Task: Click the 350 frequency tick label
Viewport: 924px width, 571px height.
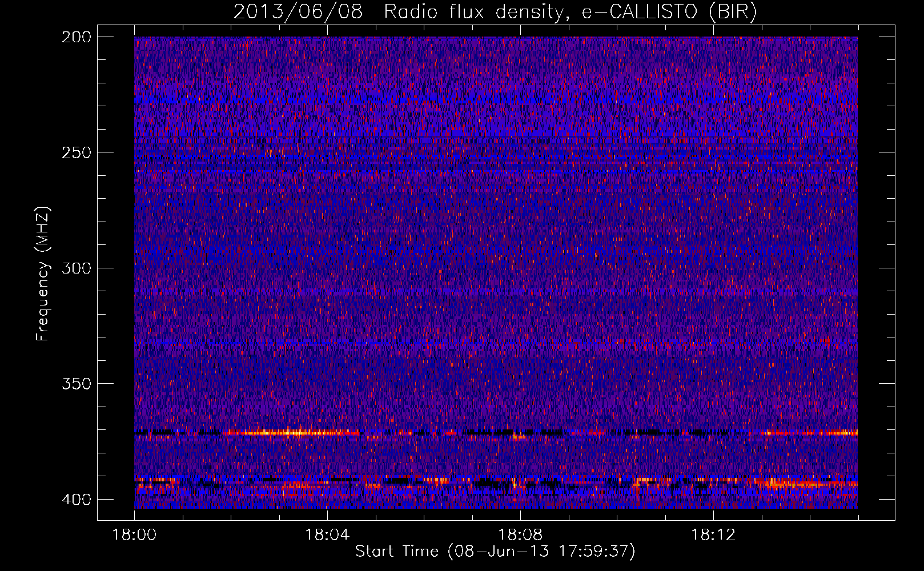Action: (x=77, y=384)
